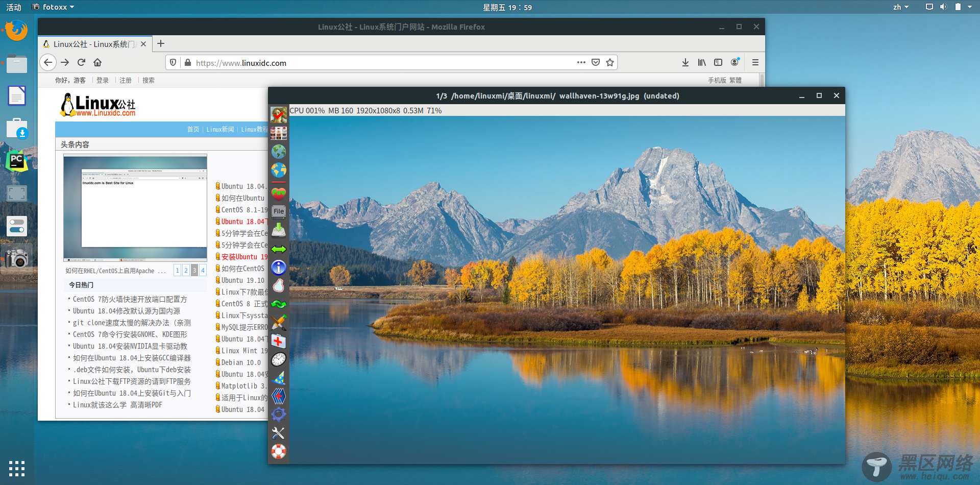Toggle Firefox sidebar icon
The height and width of the screenshot is (485, 980).
pos(718,62)
